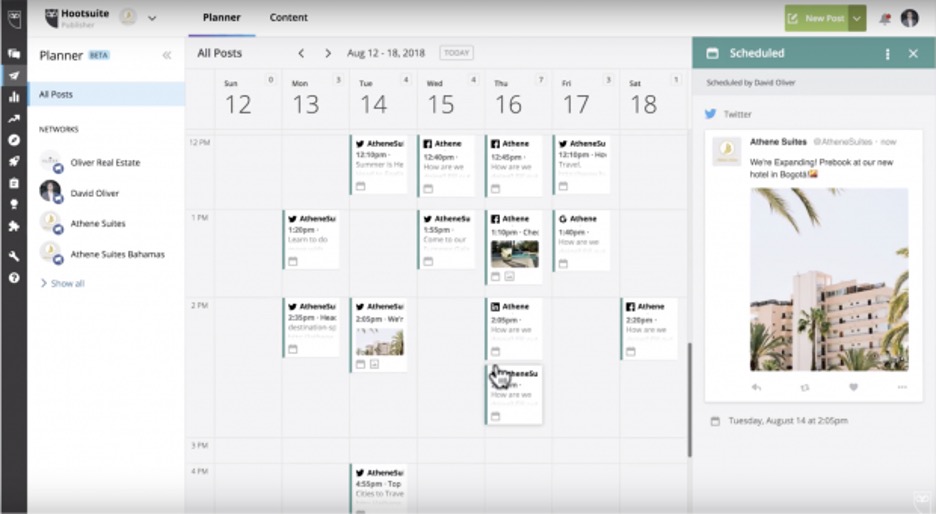The image size is (936, 514).
Task: Open the notifications bell icon
Action: pyautogui.click(x=885, y=19)
